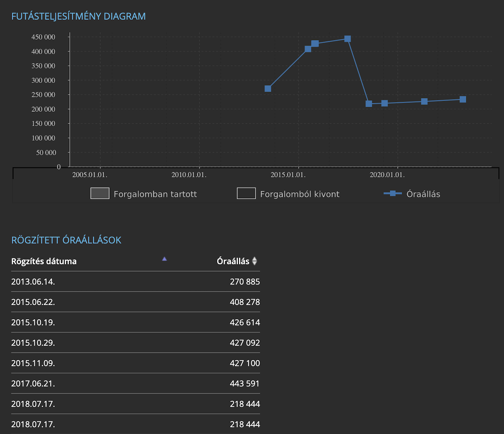
Task: Click the 400 000 y-axis label
Action: pyautogui.click(x=43, y=52)
